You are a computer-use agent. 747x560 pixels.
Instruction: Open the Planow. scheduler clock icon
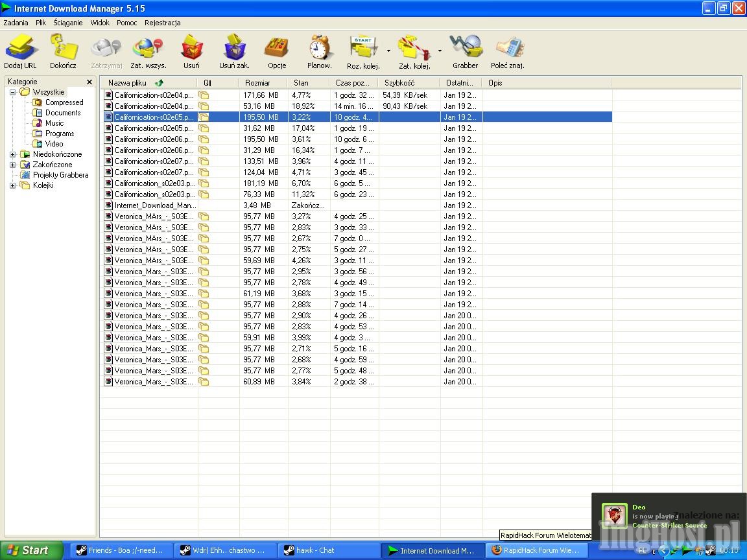click(x=320, y=51)
